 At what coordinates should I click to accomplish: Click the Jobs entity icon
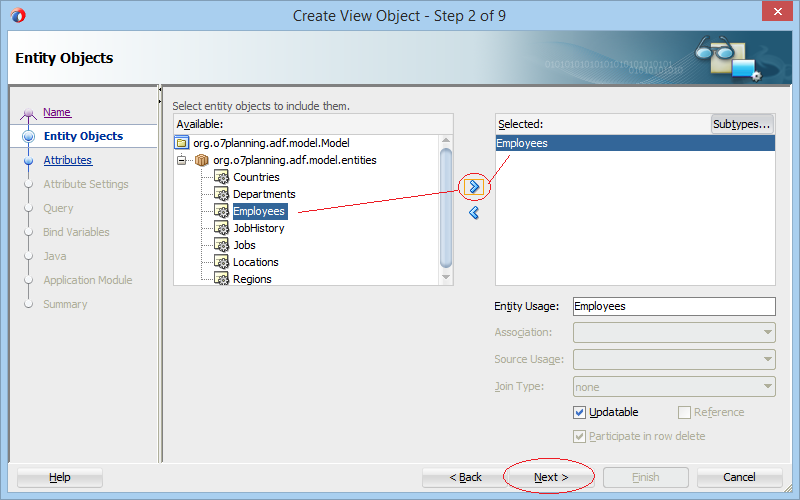221,245
